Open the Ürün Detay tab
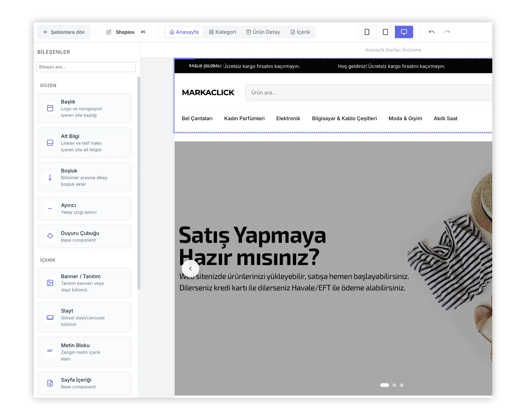Viewport: 513px width, 420px height. (263, 32)
